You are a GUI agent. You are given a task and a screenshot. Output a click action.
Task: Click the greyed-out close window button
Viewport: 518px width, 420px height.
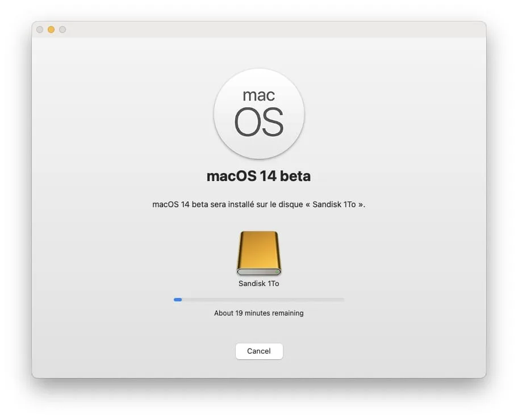(x=40, y=30)
